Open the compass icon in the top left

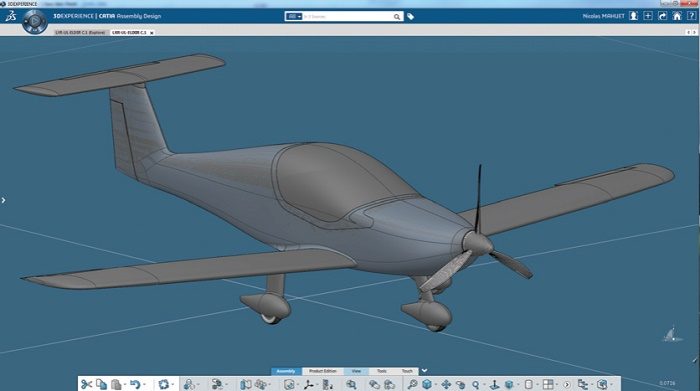(35, 21)
